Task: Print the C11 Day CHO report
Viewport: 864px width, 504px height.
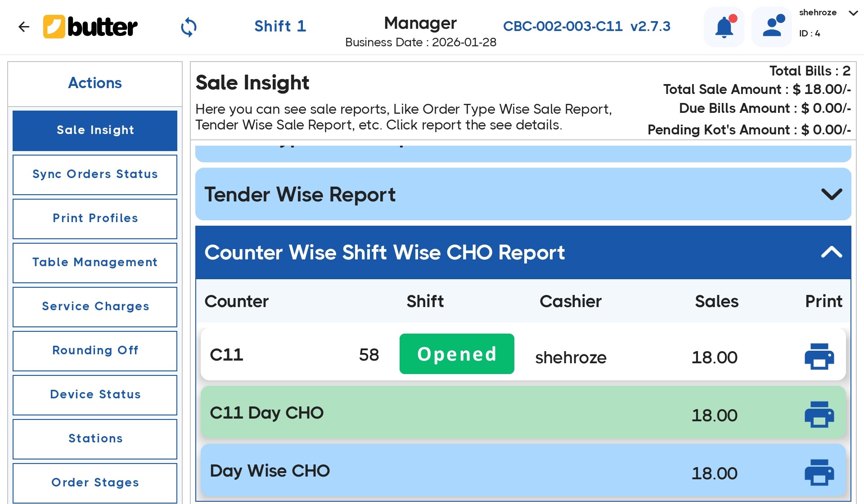Action: [819, 414]
